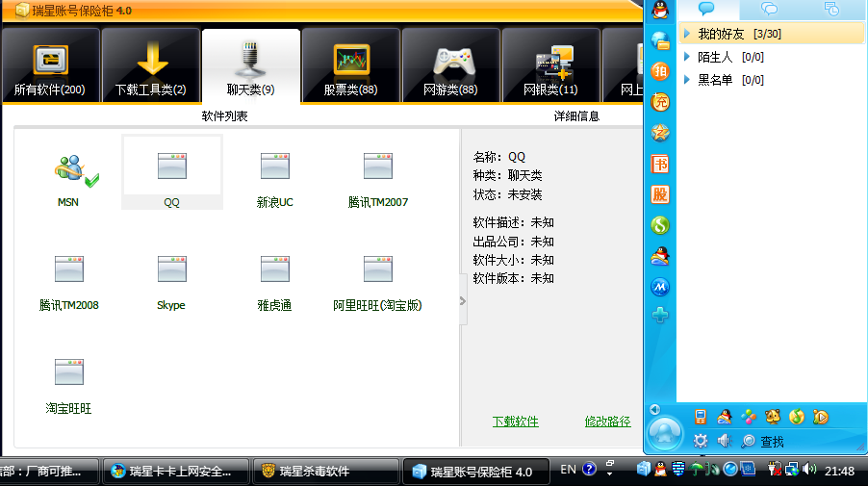Open the 网银类(11) category tab
The height and width of the screenshot is (486, 868).
click(x=550, y=65)
